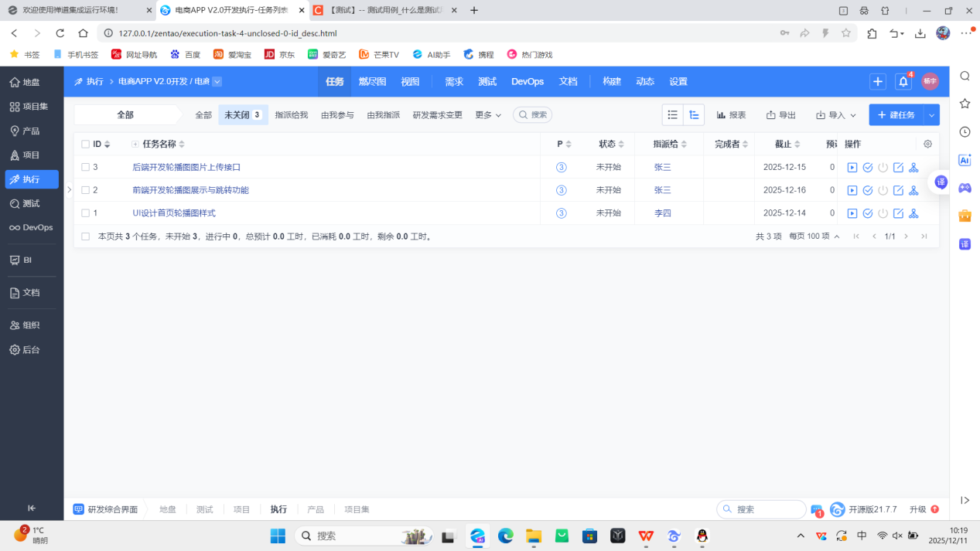Edit task 2 using the pencil icon

[x=898, y=190]
